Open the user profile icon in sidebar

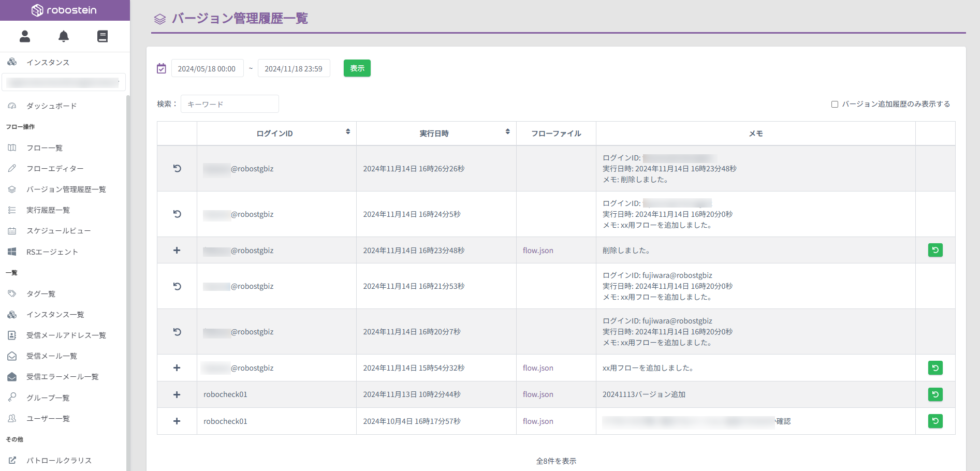(x=25, y=36)
